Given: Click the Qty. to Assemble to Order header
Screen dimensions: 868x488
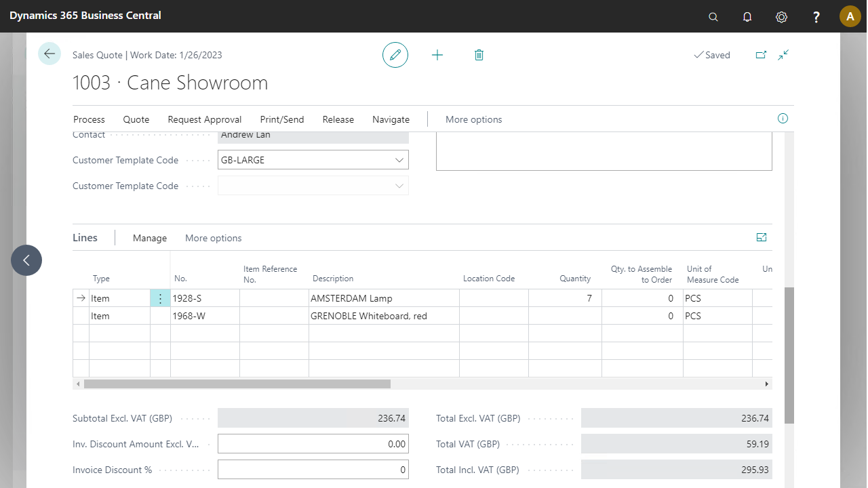Looking at the screenshot, I should pyautogui.click(x=642, y=274).
